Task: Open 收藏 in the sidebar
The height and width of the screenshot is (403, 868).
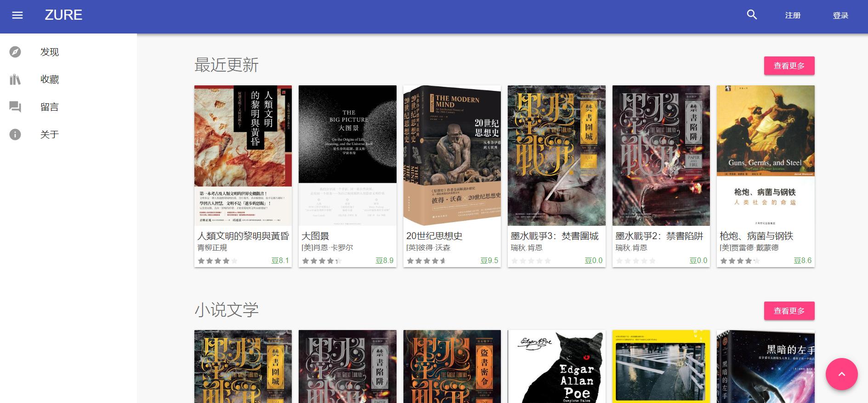Action: click(x=68, y=79)
